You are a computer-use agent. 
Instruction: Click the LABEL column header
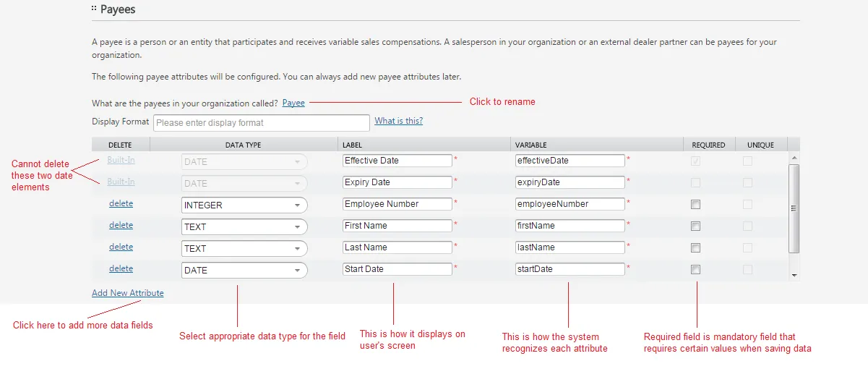coord(424,145)
